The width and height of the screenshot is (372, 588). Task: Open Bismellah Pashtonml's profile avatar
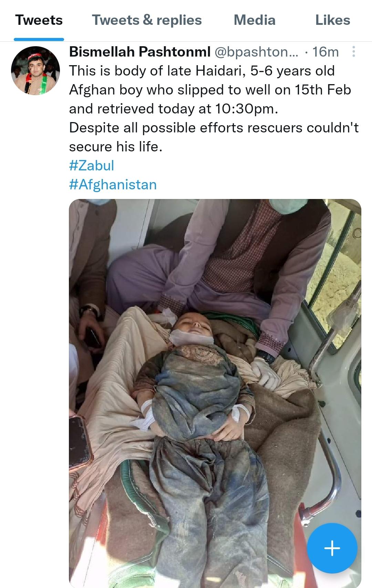[35, 70]
